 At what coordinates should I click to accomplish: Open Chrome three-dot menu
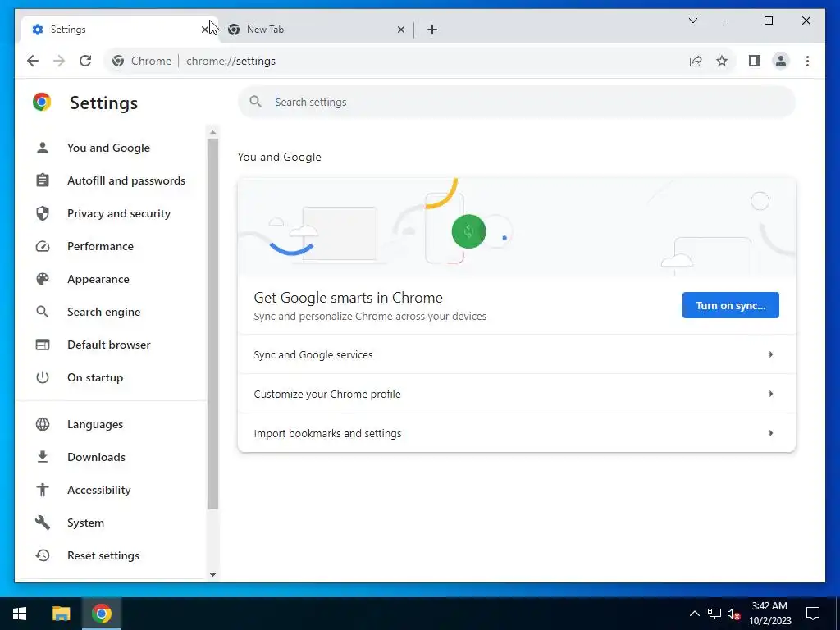tap(807, 61)
